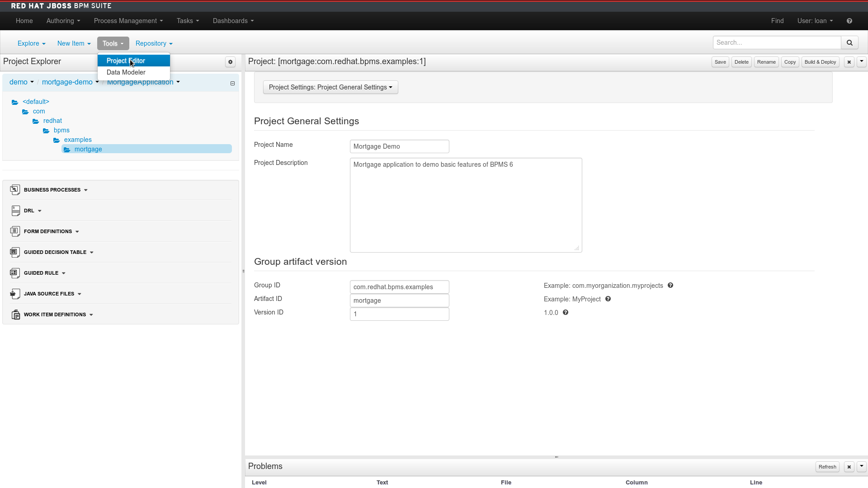Image resolution: width=868 pixels, height=488 pixels.
Task: Click the Guided Decision Table icon
Action: pyautogui.click(x=15, y=252)
